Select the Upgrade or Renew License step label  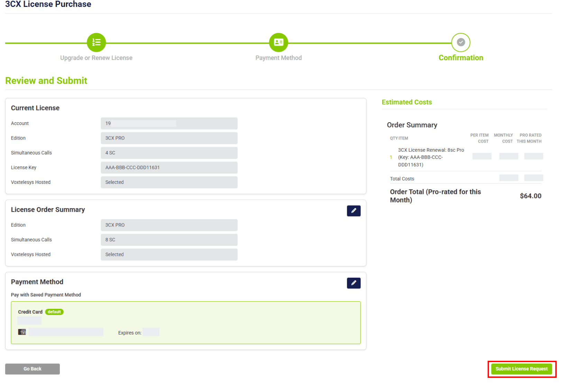click(x=96, y=58)
